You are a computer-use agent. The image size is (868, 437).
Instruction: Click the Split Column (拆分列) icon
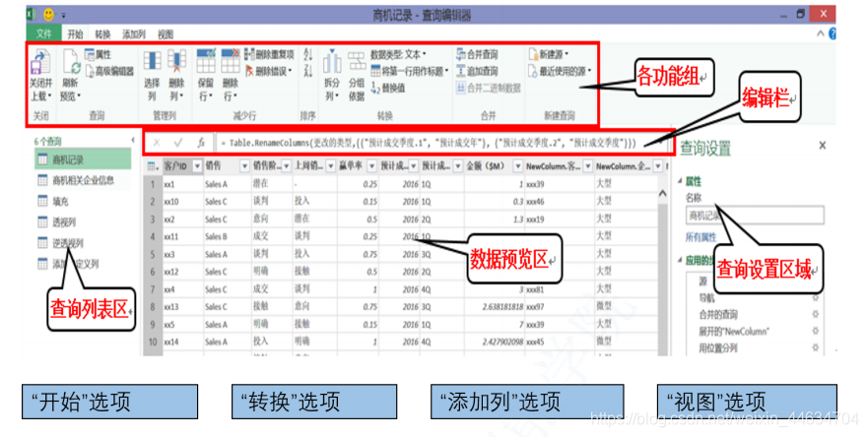coord(332,61)
